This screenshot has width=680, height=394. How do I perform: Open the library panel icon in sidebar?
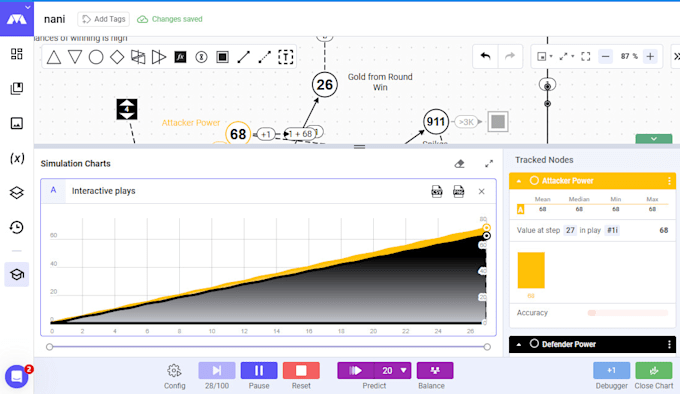[16, 88]
